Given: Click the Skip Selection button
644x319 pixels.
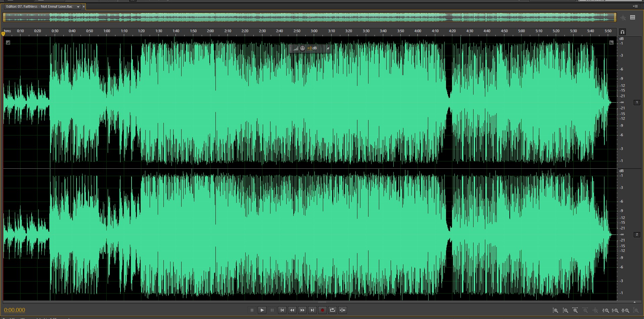Looking at the screenshot, I should pyautogui.click(x=342, y=310).
